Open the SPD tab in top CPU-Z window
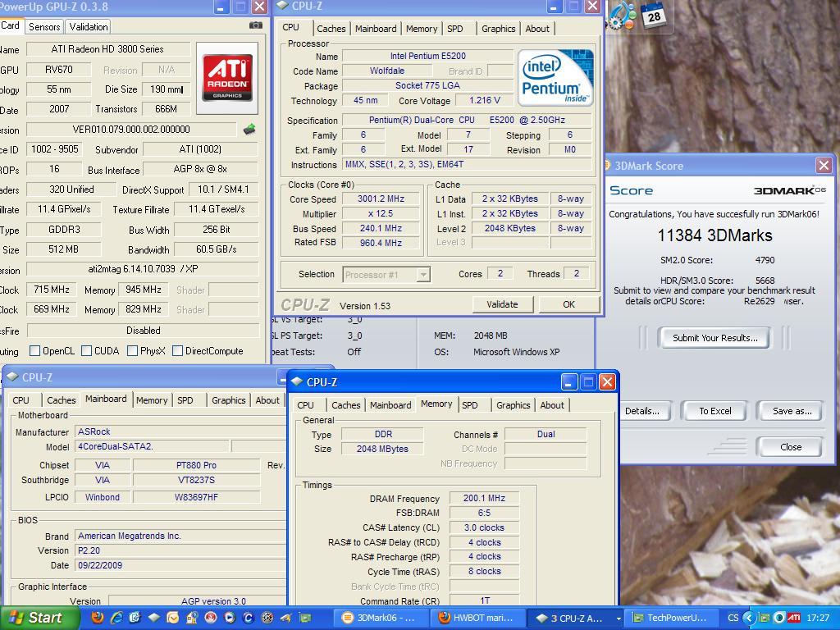The image size is (840, 630). click(454, 29)
